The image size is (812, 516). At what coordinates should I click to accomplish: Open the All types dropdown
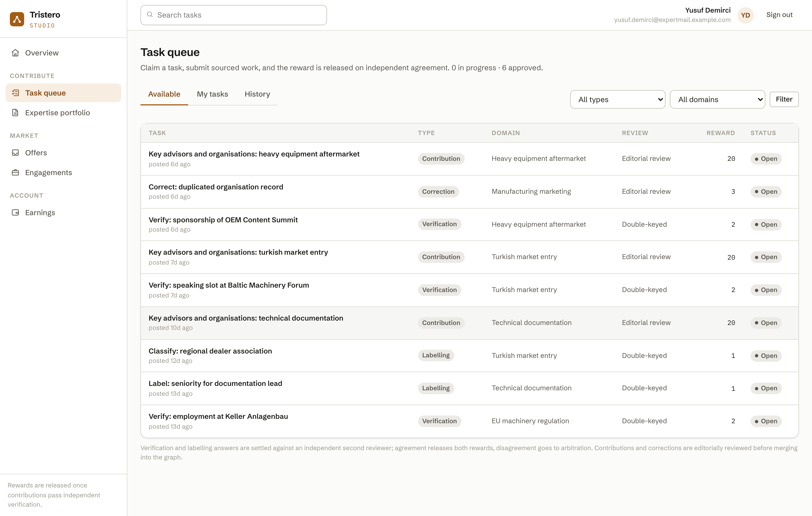(618, 99)
